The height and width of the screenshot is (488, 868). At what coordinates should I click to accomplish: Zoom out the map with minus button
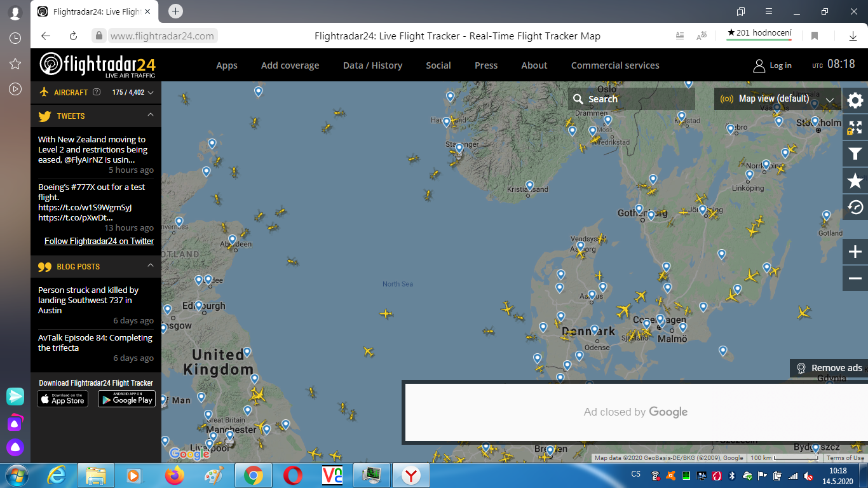(855, 278)
